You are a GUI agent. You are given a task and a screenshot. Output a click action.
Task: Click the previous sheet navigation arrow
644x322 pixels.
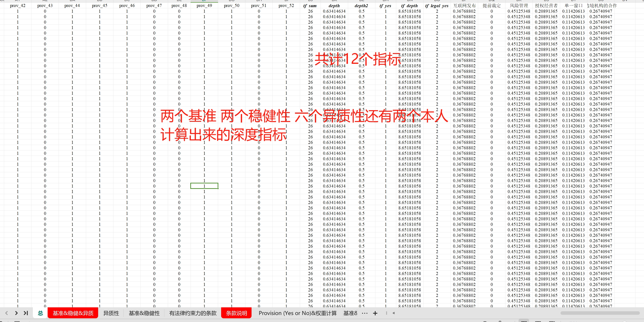[x=7, y=313]
